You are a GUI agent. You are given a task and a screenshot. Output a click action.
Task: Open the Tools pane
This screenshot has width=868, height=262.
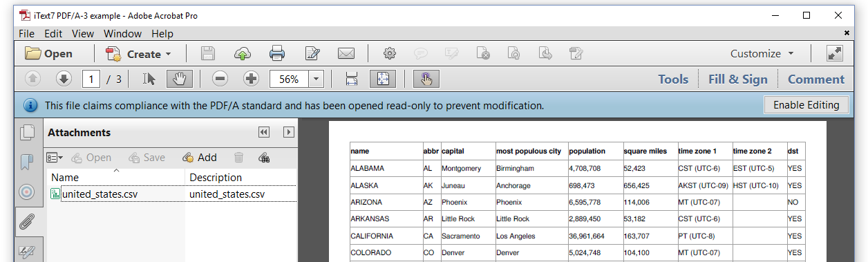click(x=673, y=79)
